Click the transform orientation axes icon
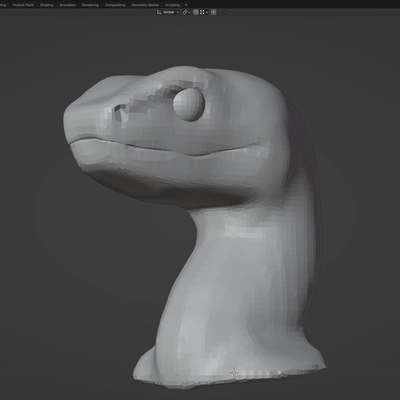This screenshot has height=400, width=400. tap(159, 12)
